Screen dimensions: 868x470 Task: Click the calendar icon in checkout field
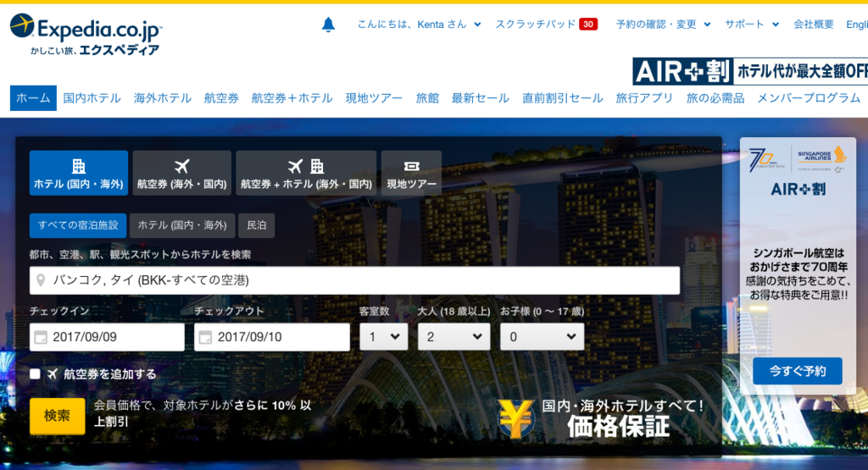205,337
